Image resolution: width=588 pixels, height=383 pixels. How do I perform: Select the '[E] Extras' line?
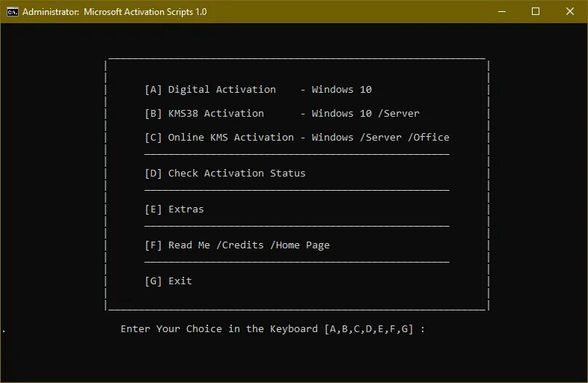point(174,209)
